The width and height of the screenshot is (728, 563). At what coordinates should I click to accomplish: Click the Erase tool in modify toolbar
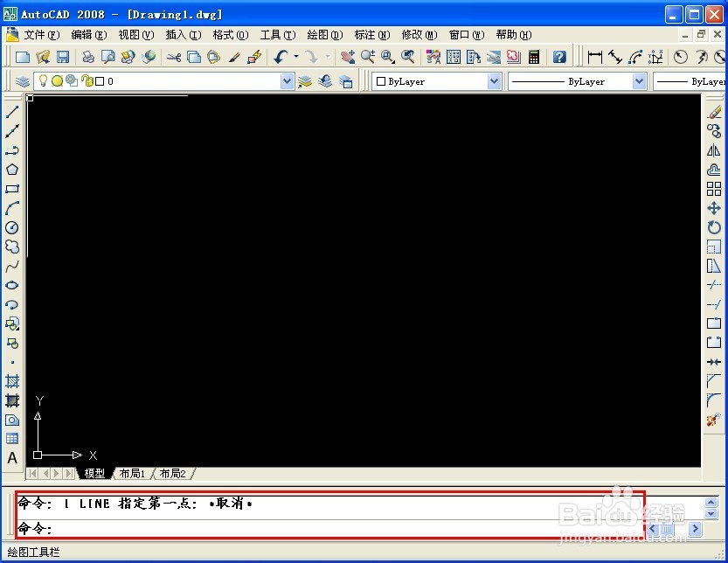tap(714, 112)
